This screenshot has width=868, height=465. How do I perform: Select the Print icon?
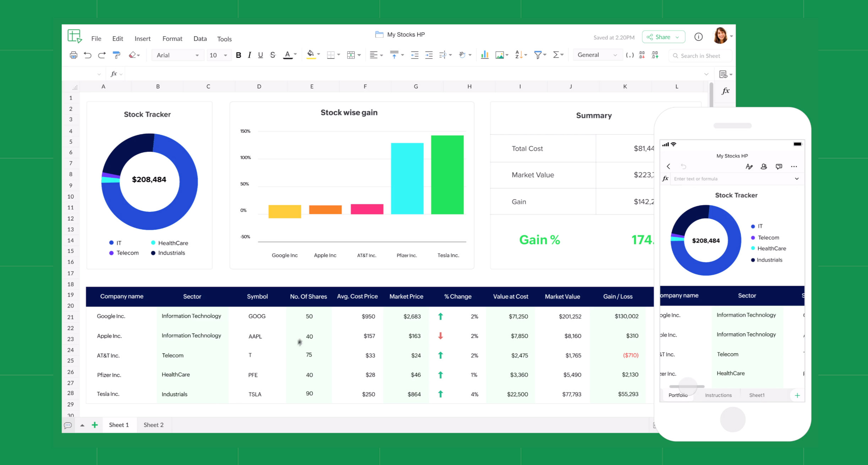click(74, 55)
